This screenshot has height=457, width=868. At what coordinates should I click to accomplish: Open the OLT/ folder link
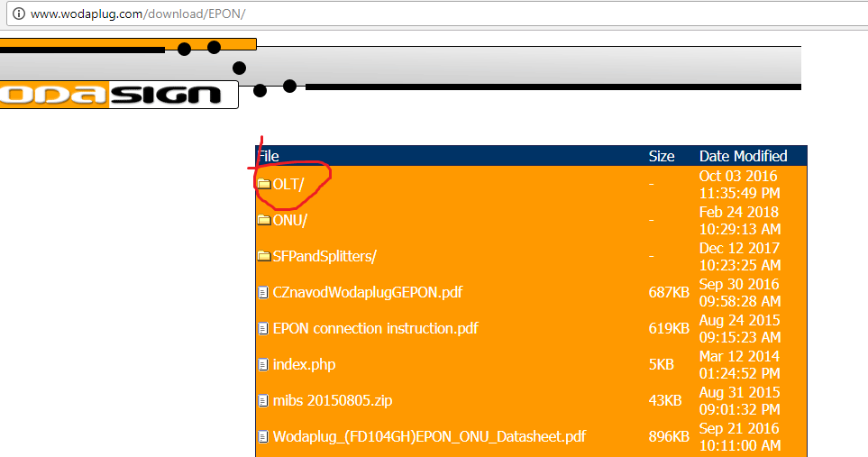[288, 184]
